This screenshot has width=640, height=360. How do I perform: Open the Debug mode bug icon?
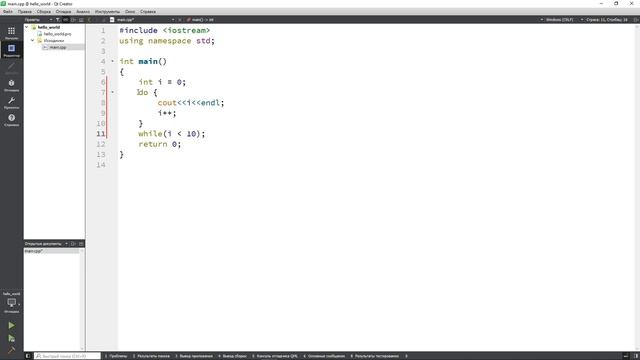(11, 84)
